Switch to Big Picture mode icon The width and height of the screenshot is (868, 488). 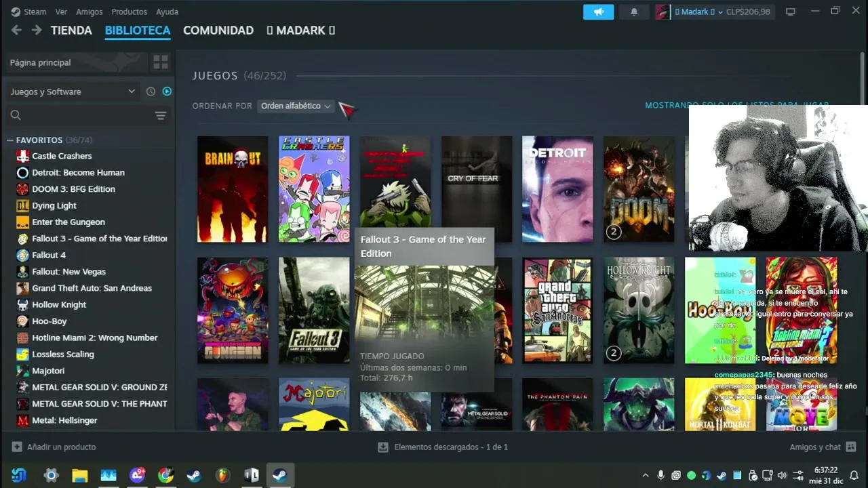(790, 12)
